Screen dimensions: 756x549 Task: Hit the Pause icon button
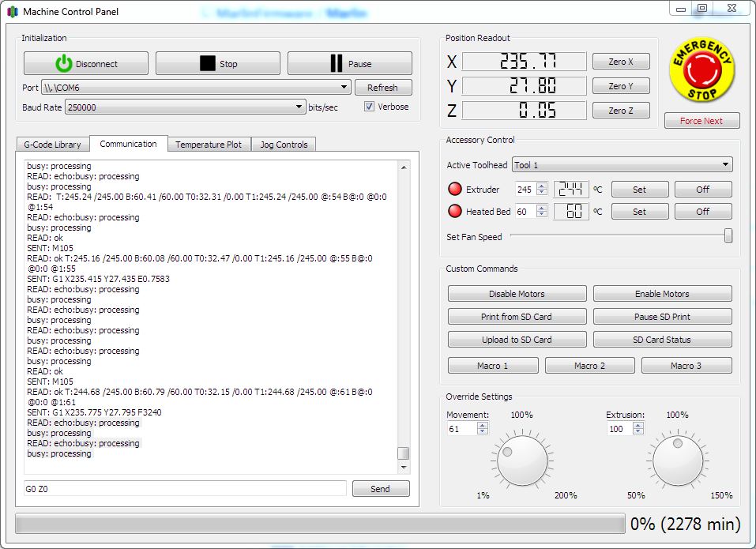pyautogui.click(x=350, y=63)
